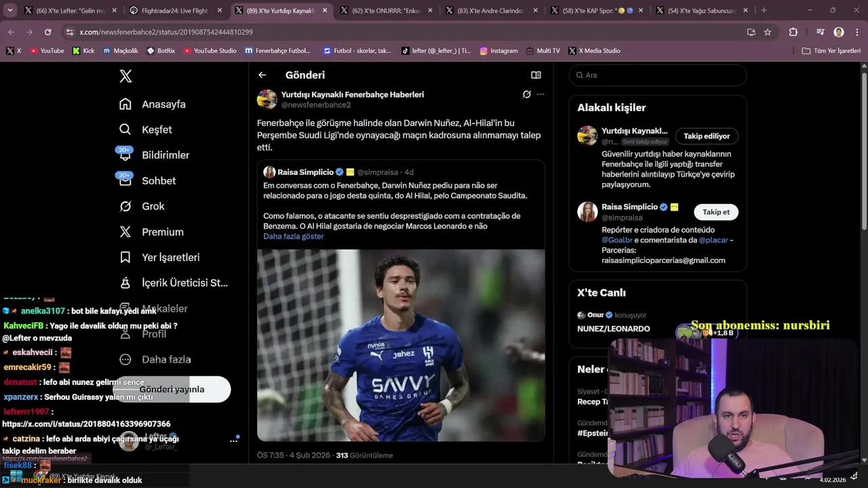
Task: Open Keşfet search icon in sidebar
Action: point(125,129)
